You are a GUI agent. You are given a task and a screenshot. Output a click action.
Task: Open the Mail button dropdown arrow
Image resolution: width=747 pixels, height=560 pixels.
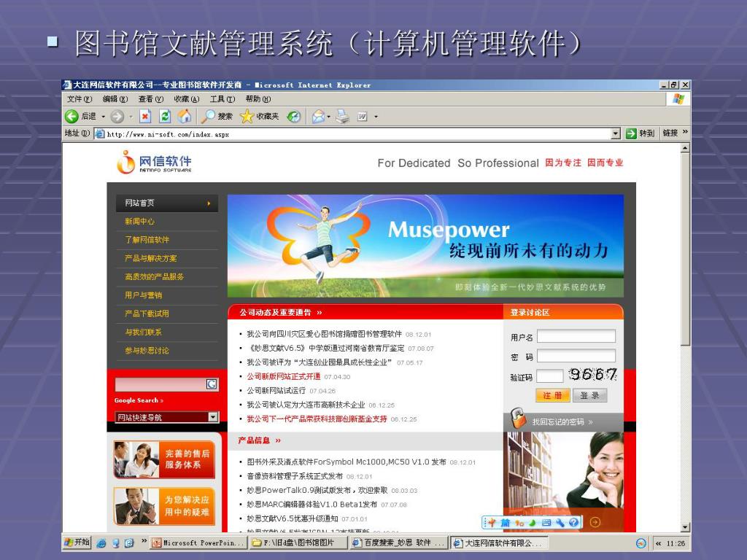pos(329,117)
